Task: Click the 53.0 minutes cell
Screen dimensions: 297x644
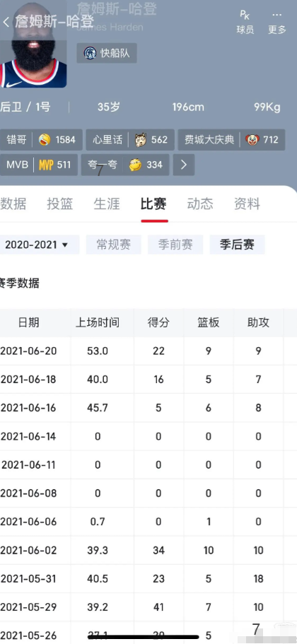Action: (98, 351)
